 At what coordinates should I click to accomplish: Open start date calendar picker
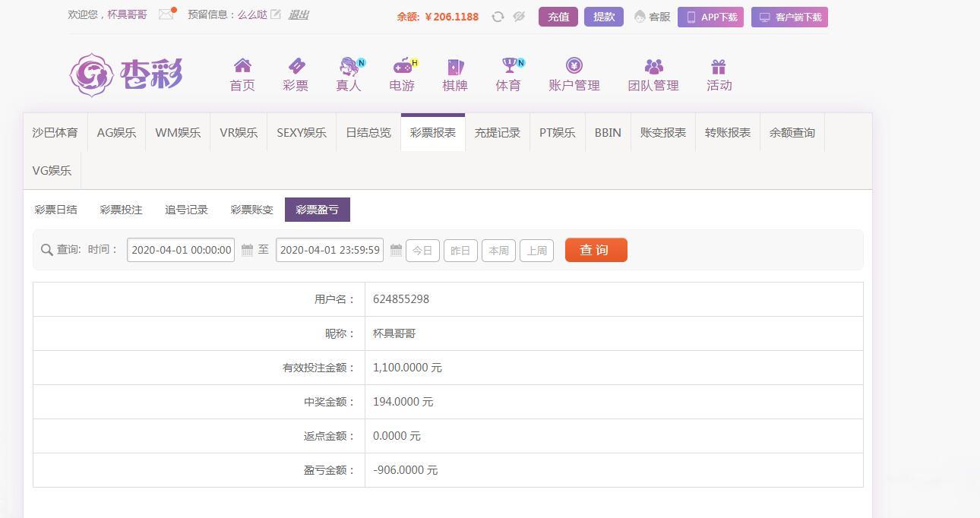click(x=247, y=250)
